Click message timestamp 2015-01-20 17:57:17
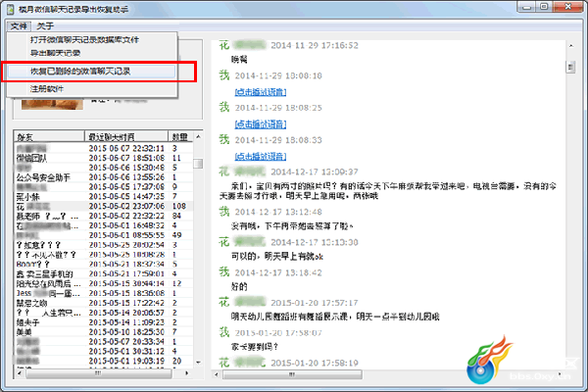This screenshot has width=588, height=392. click(x=315, y=303)
